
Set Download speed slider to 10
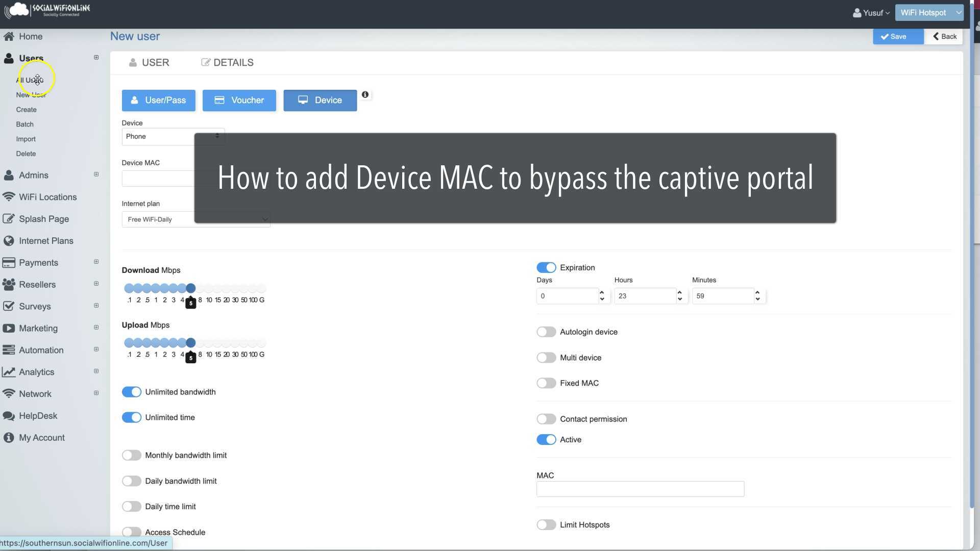pos(209,289)
